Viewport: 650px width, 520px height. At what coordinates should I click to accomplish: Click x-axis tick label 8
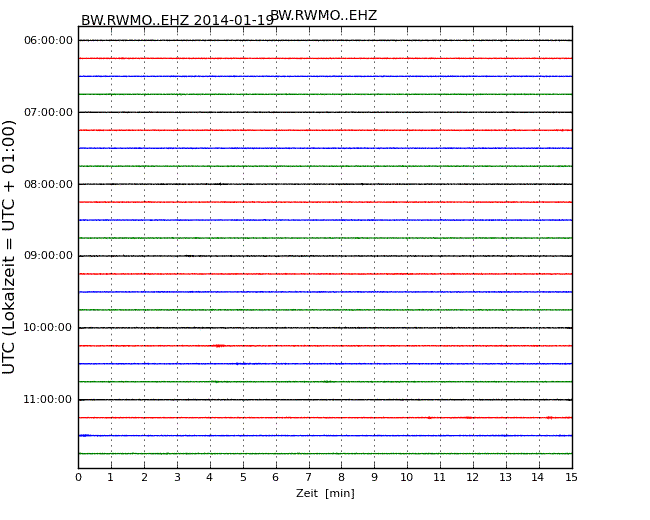[342, 478]
